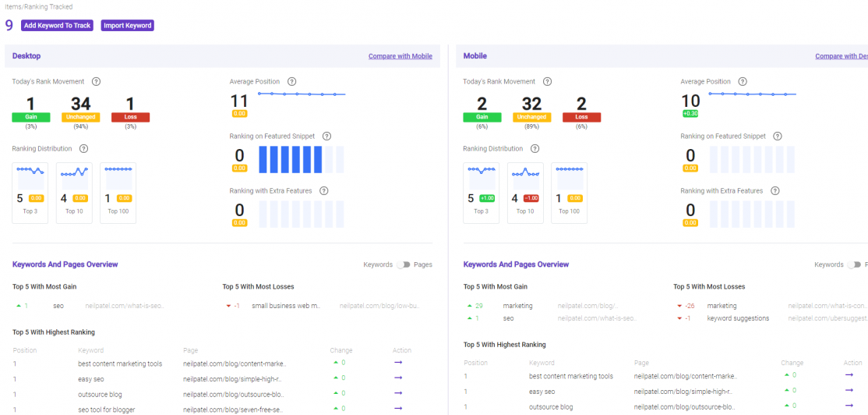Click Mobile yellow Unchanged badge
This screenshot has height=415, width=868.
(x=532, y=118)
